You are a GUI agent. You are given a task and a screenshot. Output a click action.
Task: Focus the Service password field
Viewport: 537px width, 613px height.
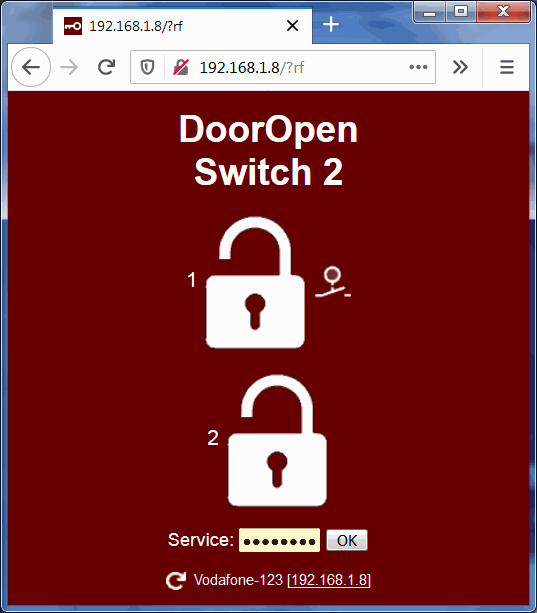(x=279, y=540)
